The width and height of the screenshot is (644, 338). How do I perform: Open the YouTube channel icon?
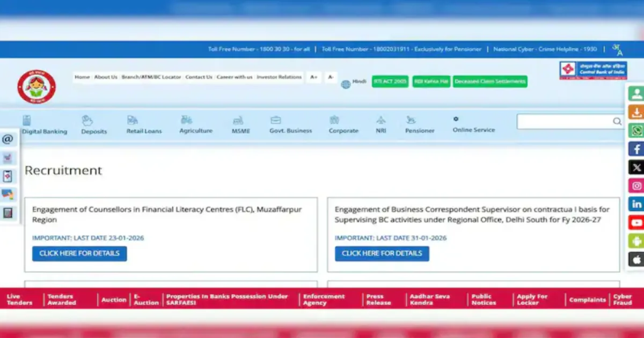click(x=635, y=223)
